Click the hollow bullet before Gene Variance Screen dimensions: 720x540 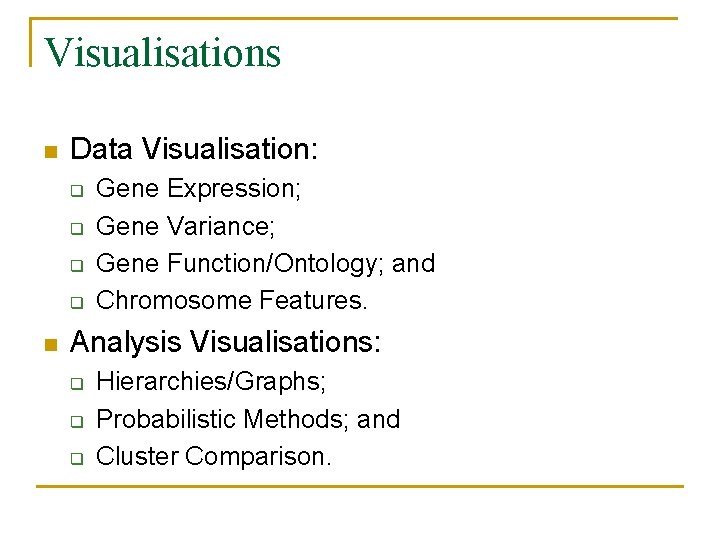click(75, 228)
